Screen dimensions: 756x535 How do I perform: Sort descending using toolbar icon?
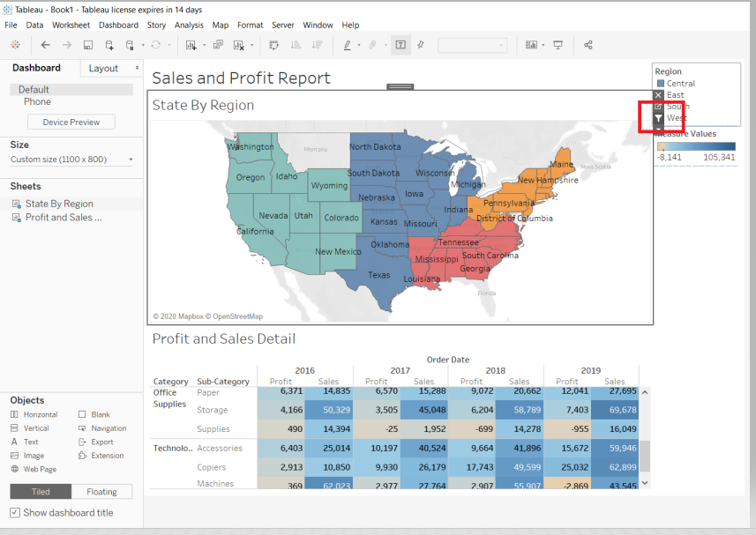click(317, 45)
